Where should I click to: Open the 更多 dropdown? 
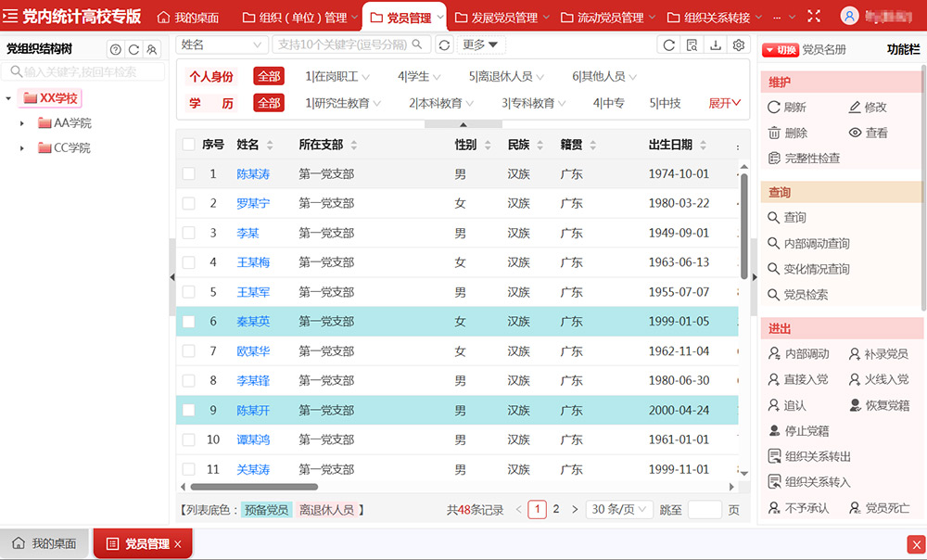click(x=480, y=45)
